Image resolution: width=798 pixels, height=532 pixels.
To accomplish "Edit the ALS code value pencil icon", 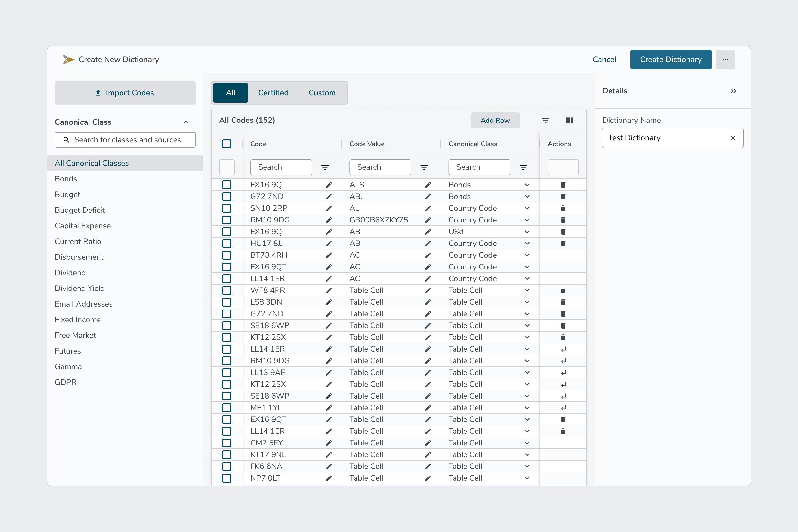I will pos(428,185).
